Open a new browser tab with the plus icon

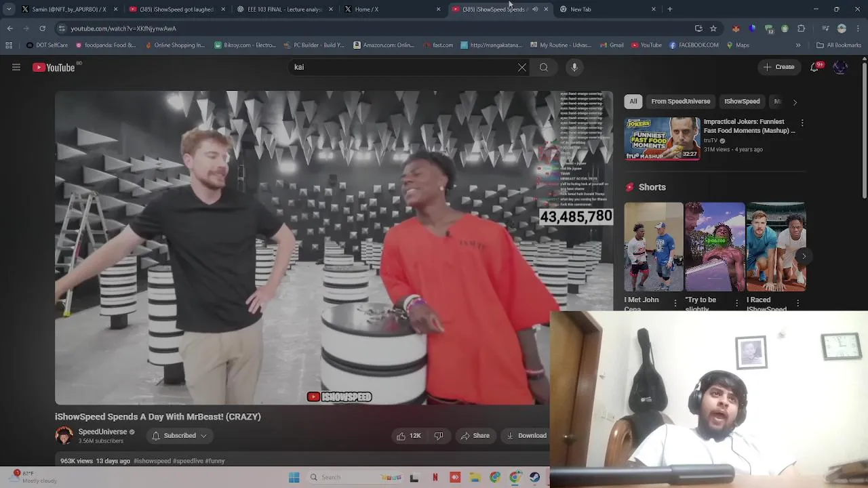(670, 9)
